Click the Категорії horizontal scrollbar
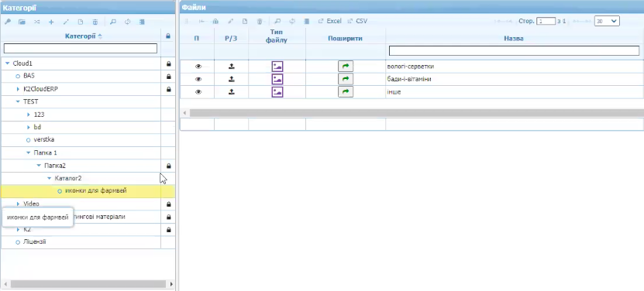The image size is (644, 291). point(88,283)
